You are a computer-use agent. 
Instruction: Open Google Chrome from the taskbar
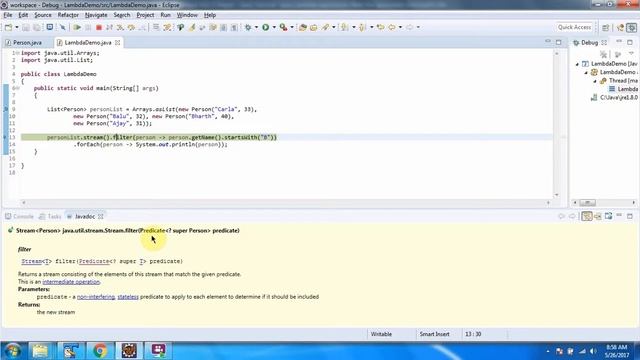pos(100,351)
